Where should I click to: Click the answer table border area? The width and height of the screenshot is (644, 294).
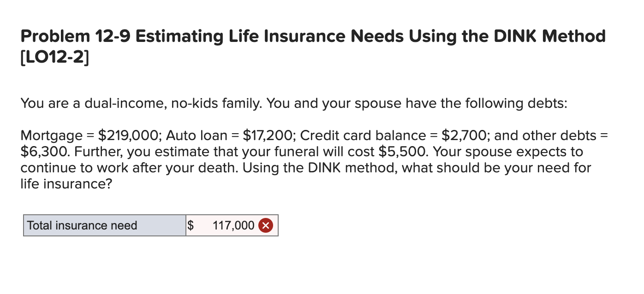click(x=150, y=215)
